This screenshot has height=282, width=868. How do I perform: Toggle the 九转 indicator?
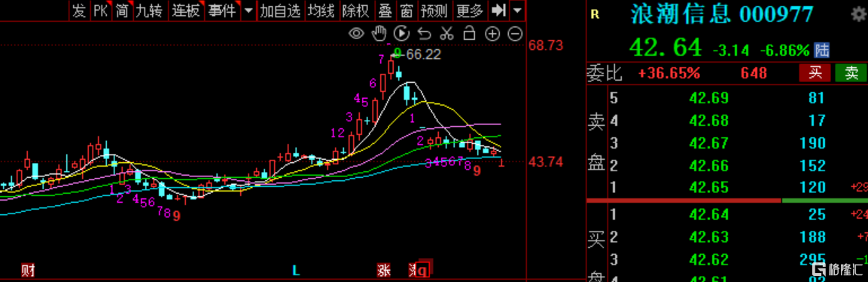click(149, 10)
